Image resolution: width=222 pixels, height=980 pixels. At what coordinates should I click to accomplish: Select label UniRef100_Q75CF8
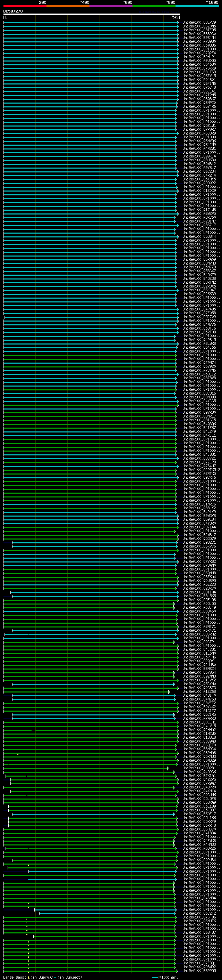click(199, 88)
